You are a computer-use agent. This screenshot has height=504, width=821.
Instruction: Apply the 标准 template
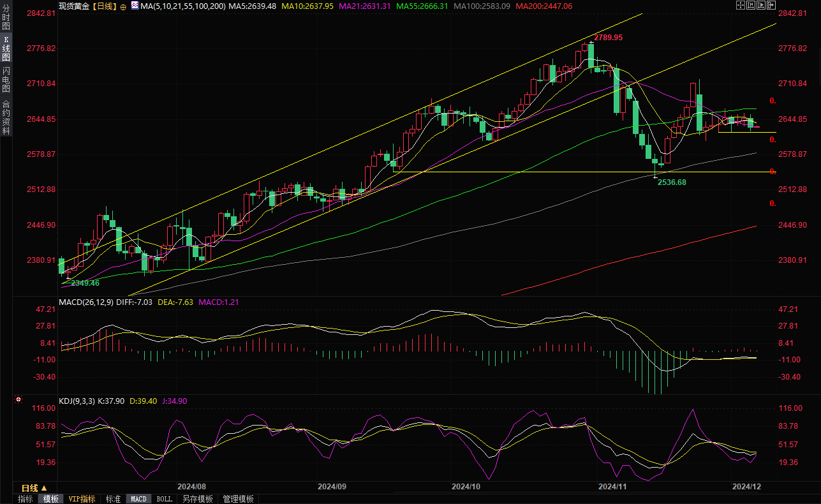113,499
